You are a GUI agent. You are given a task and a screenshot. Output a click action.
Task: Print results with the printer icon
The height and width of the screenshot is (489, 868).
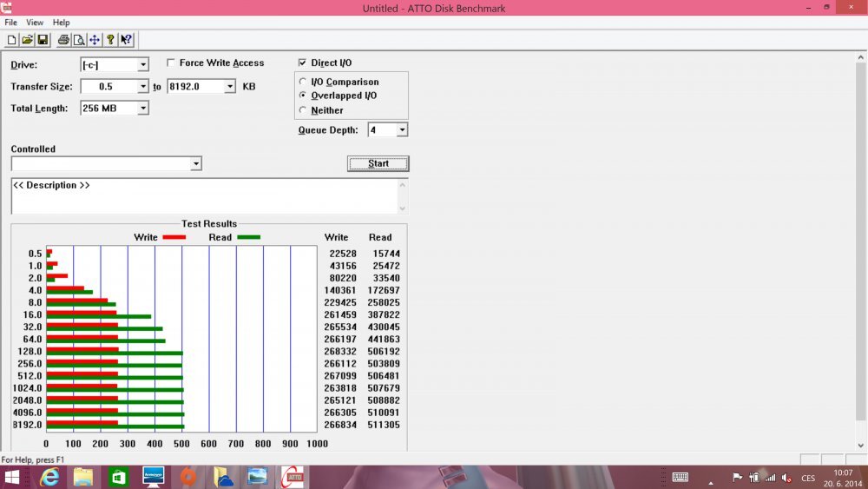tap(63, 40)
